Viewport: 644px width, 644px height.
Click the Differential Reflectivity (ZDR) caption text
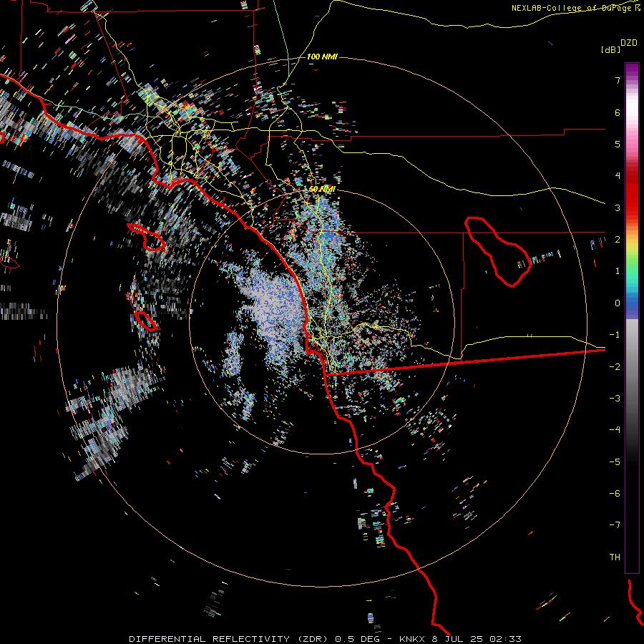230,639
